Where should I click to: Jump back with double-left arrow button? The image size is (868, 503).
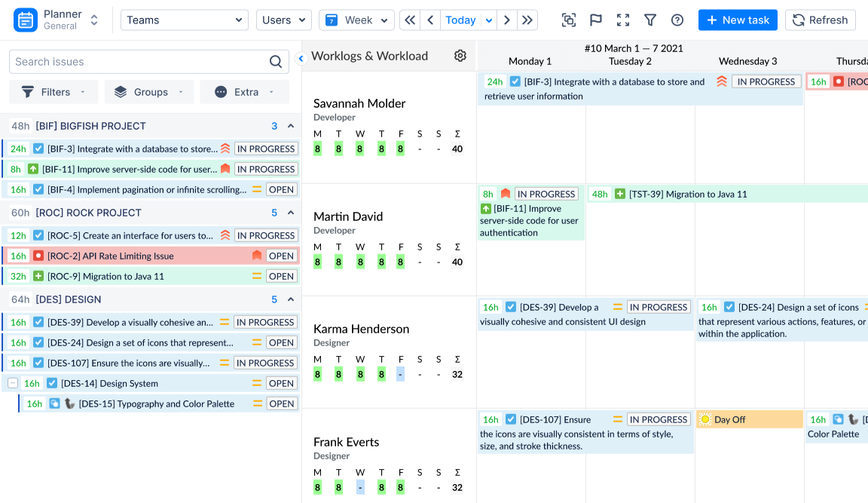pos(410,20)
